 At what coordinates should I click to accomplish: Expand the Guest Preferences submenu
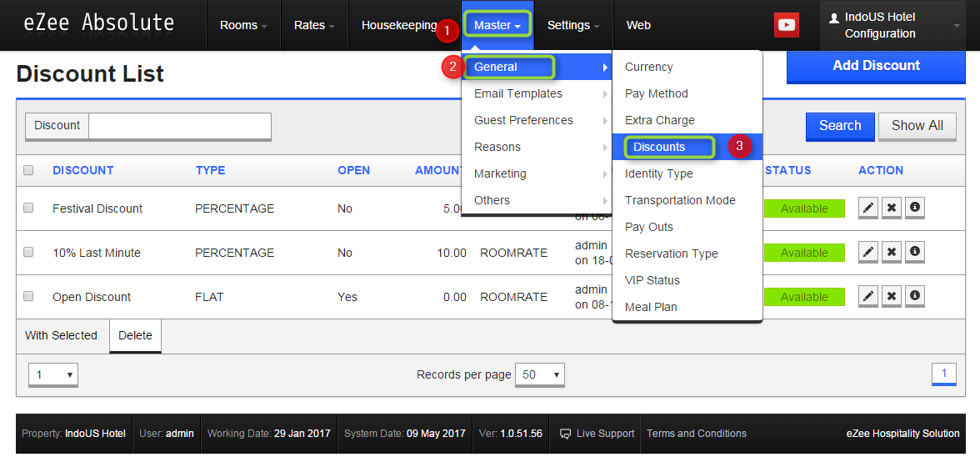pos(537,120)
